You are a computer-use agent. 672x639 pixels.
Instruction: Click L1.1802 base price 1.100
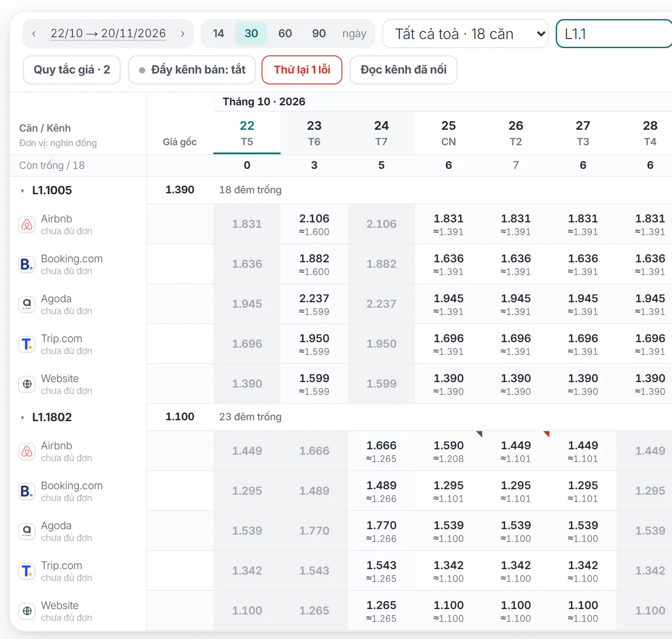tap(180, 417)
